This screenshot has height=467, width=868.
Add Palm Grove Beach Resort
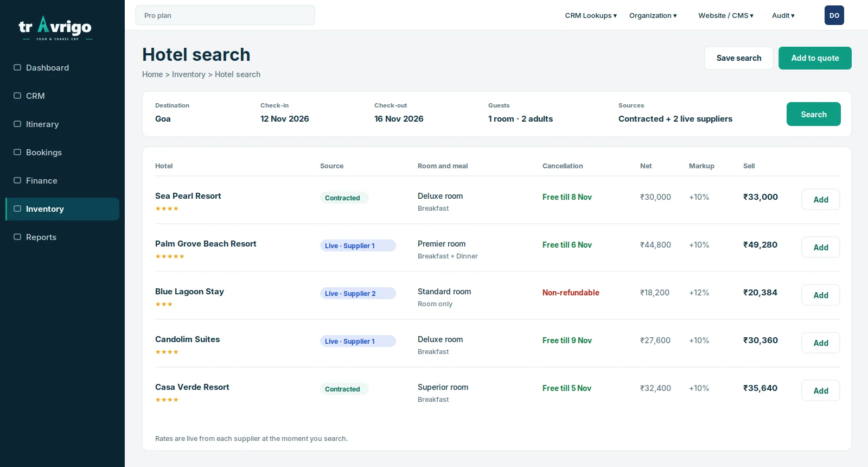click(821, 247)
